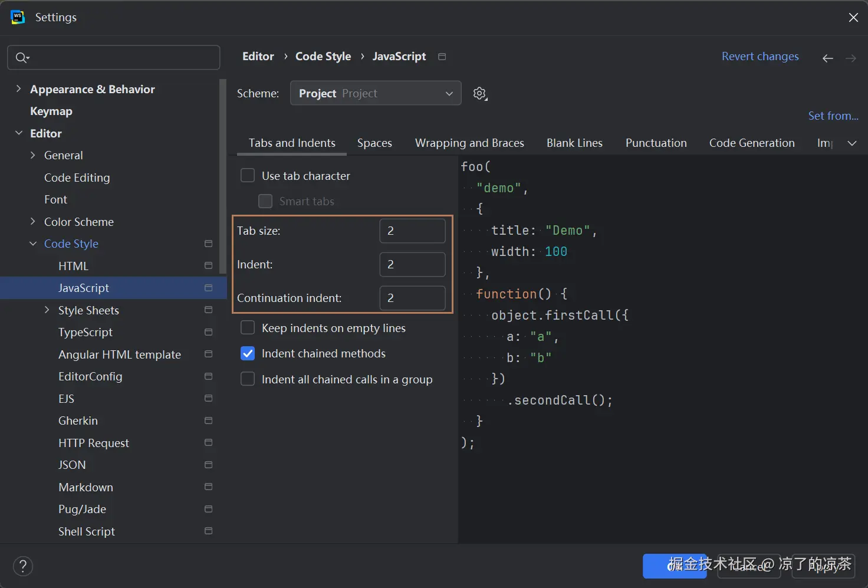868x588 pixels.
Task: Click the project scope icon beside HTML
Action: (208, 266)
